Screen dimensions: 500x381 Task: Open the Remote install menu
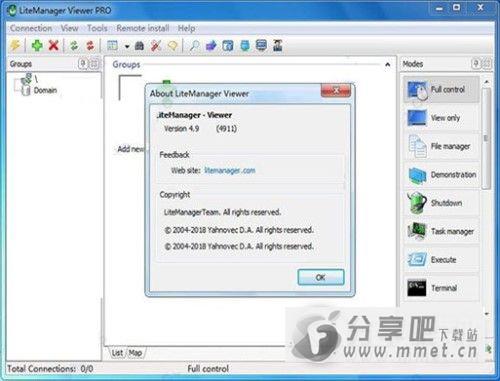(143, 28)
